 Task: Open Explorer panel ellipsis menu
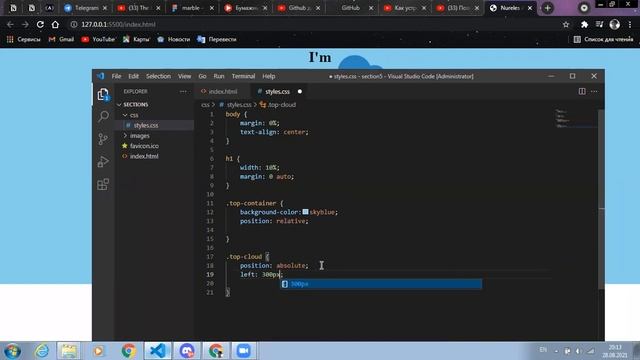click(183, 91)
